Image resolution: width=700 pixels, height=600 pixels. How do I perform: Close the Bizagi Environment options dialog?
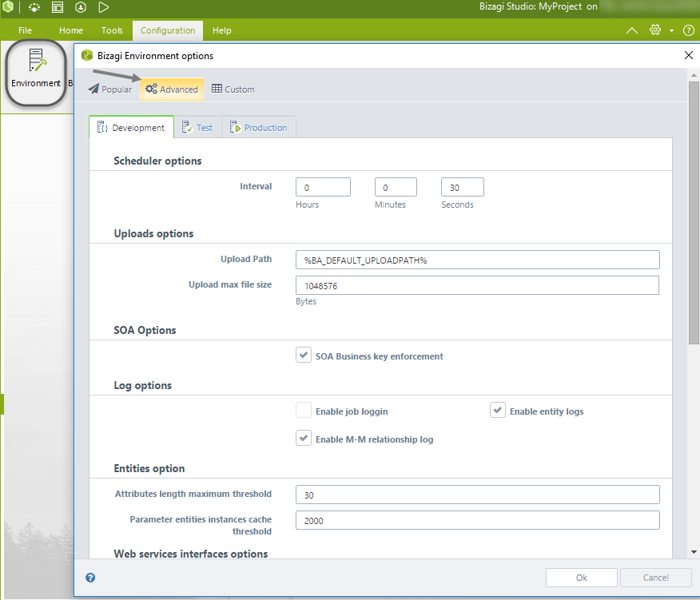[688, 55]
